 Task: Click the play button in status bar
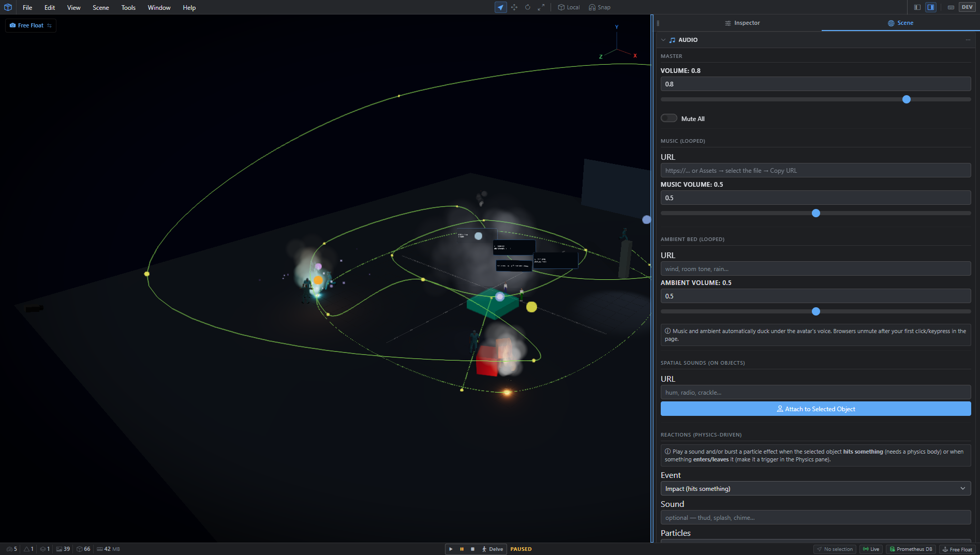coord(451,549)
